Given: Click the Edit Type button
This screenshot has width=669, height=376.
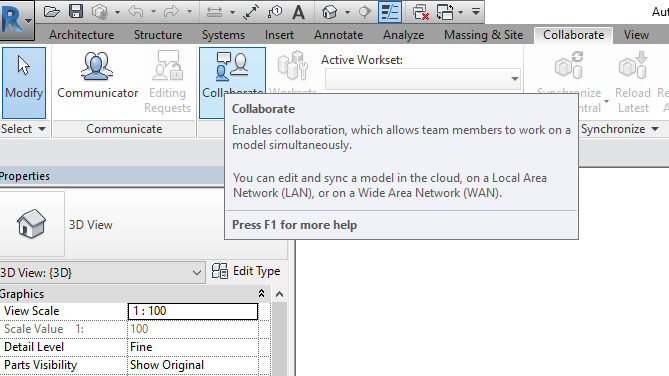Looking at the screenshot, I should (x=246, y=271).
